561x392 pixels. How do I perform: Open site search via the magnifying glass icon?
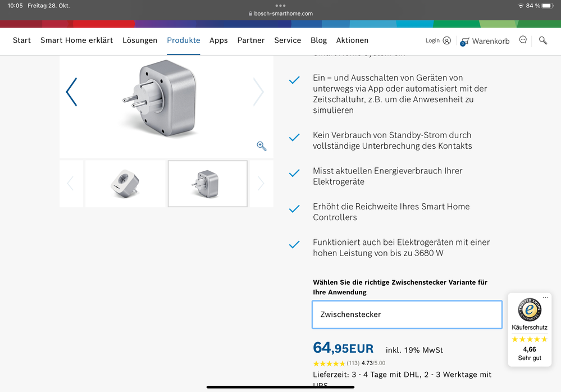(542, 40)
